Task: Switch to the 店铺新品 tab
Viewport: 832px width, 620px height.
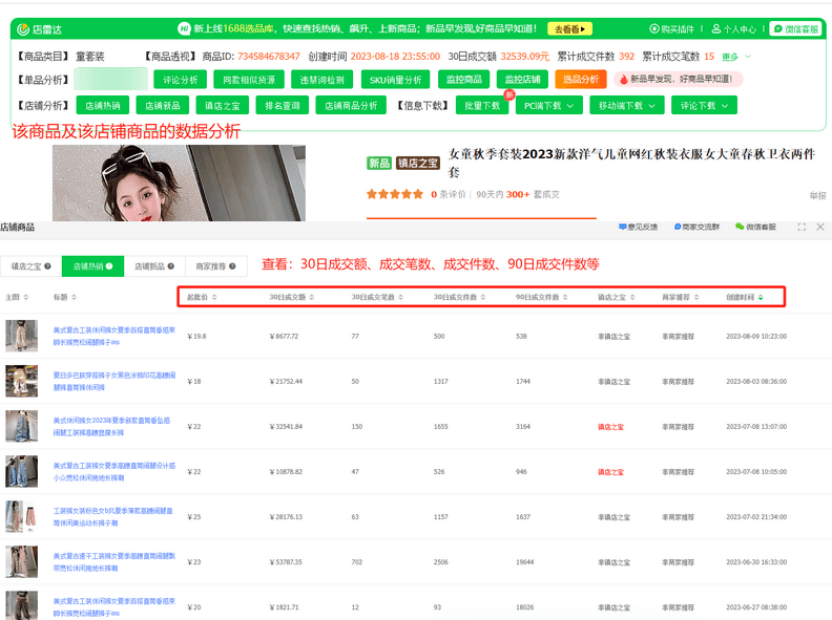Action: (150, 266)
